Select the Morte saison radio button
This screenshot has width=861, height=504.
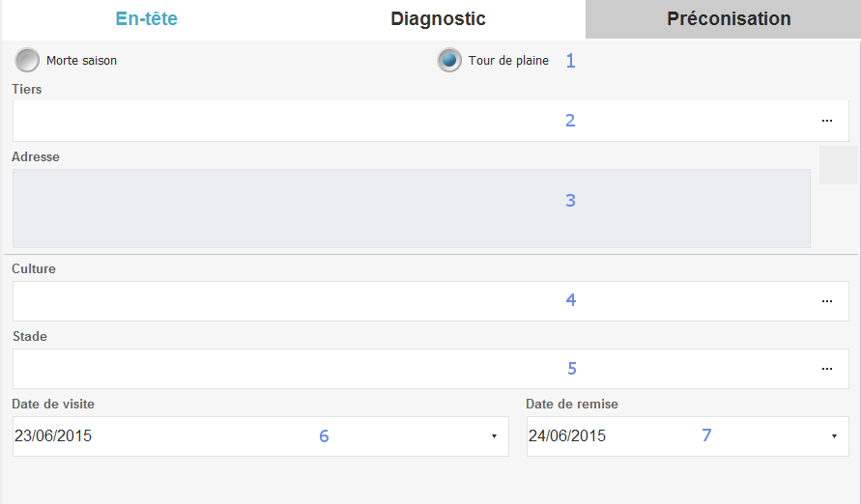27,60
